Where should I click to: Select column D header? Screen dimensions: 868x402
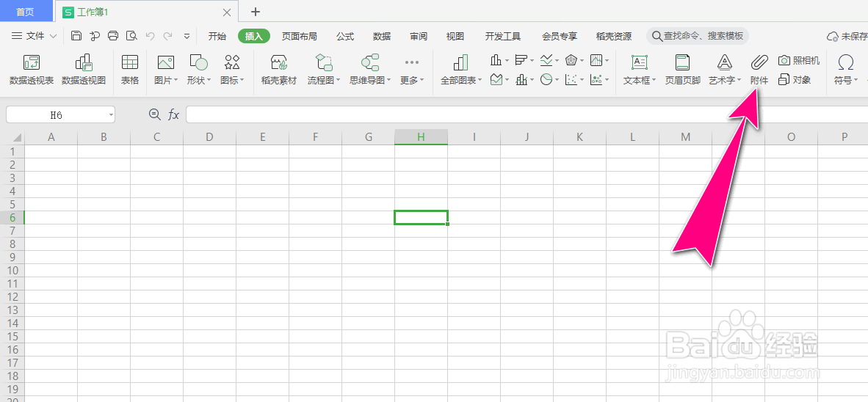[209, 137]
